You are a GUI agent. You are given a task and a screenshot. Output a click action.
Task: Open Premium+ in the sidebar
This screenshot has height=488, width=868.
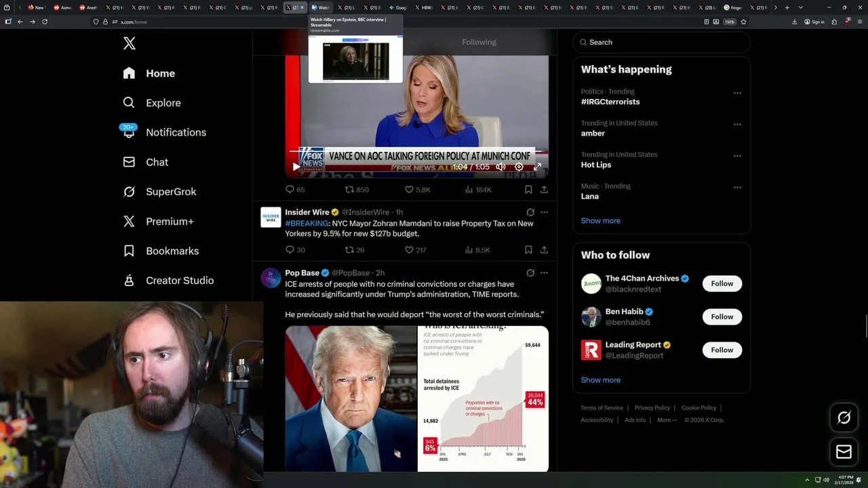point(158,221)
